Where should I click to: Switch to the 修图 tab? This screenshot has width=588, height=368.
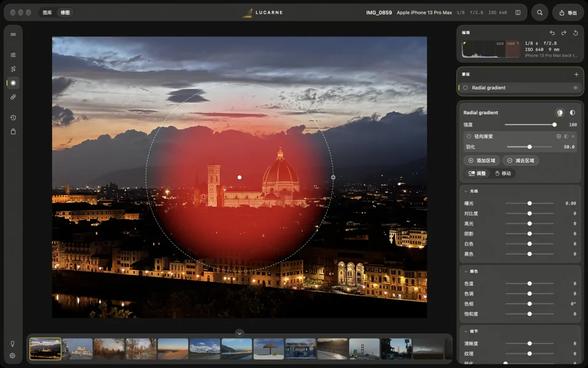(x=66, y=12)
